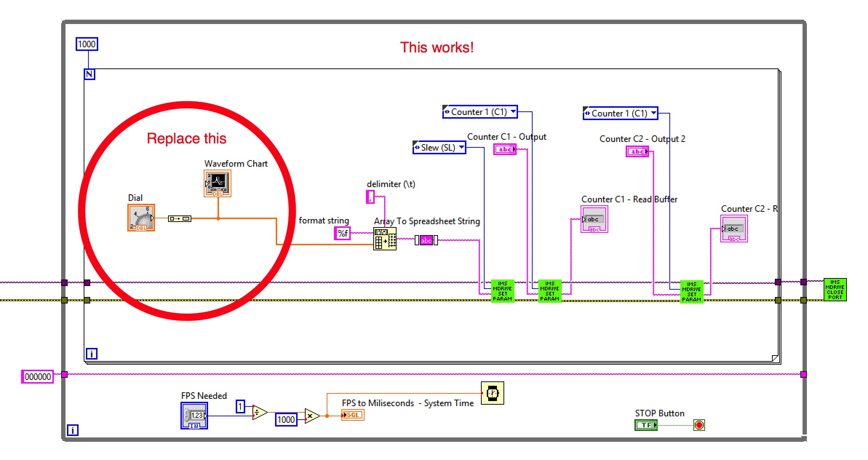
Task: Select the For Loop iteration terminal i
Action: coord(92,354)
